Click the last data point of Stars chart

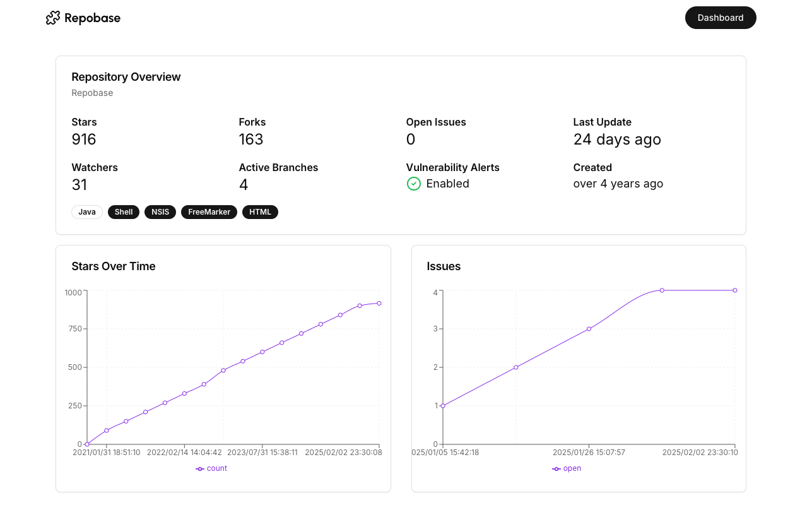point(379,303)
